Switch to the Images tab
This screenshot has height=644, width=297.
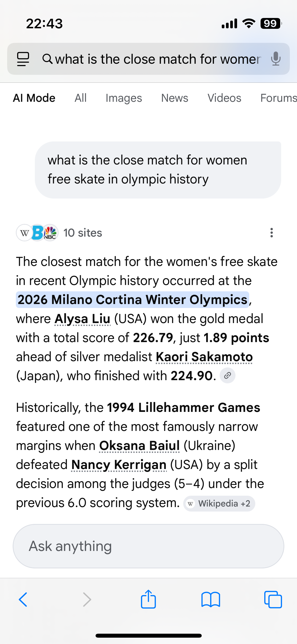tap(124, 98)
